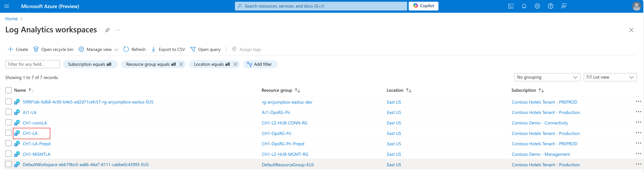This screenshot has width=644, height=173.
Task: Click the Refresh toolbar button
Action: coord(135,49)
